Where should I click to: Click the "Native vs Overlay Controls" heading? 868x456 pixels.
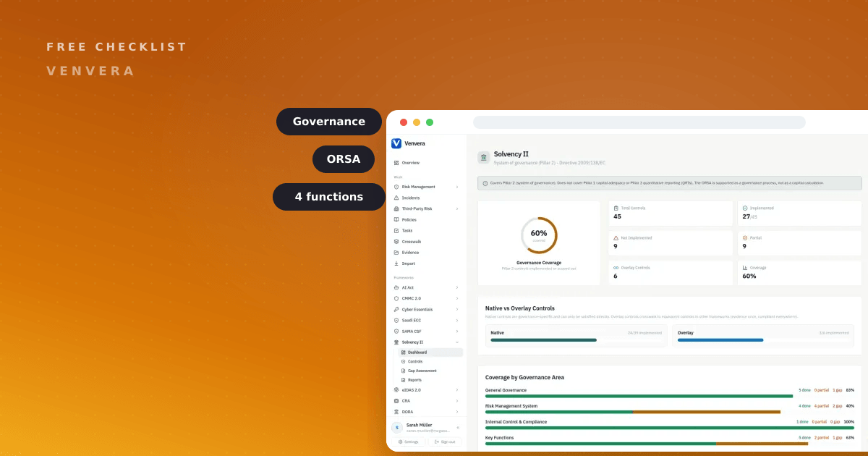click(520, 308)
